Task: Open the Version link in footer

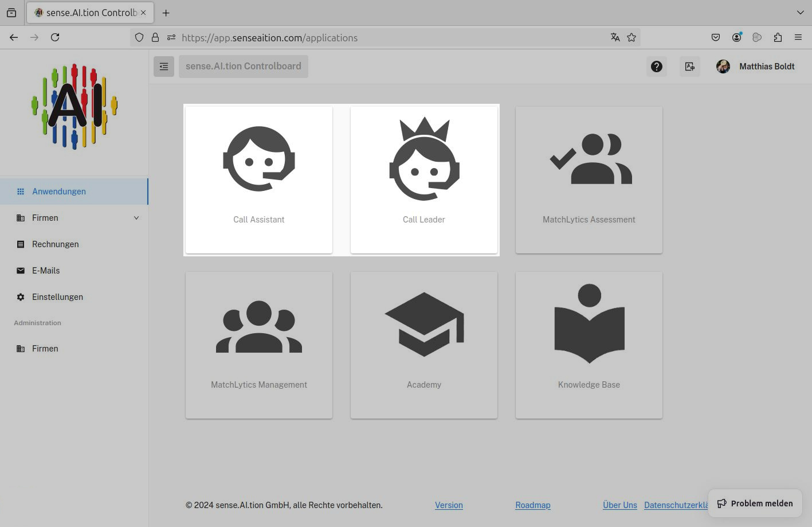Action: pyautogui.click(x=449, y=505)
